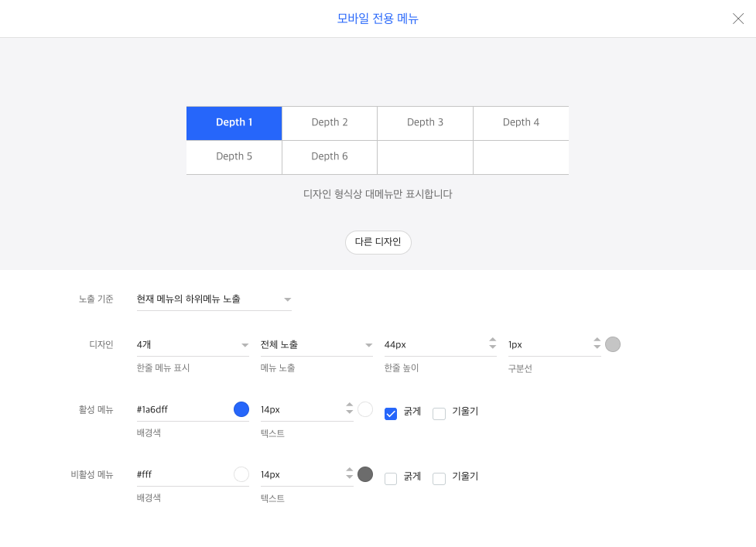Image resolution: width=756 pixels, height=547 pixels.
Task: Open the 메뉴 노출 전체 노출 dropdown
Action: 316,344
